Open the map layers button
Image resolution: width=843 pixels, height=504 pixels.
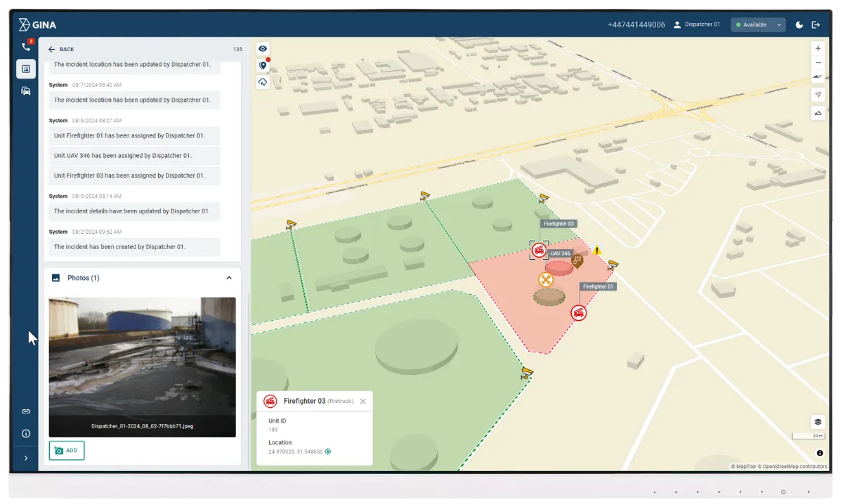point(818,422)
